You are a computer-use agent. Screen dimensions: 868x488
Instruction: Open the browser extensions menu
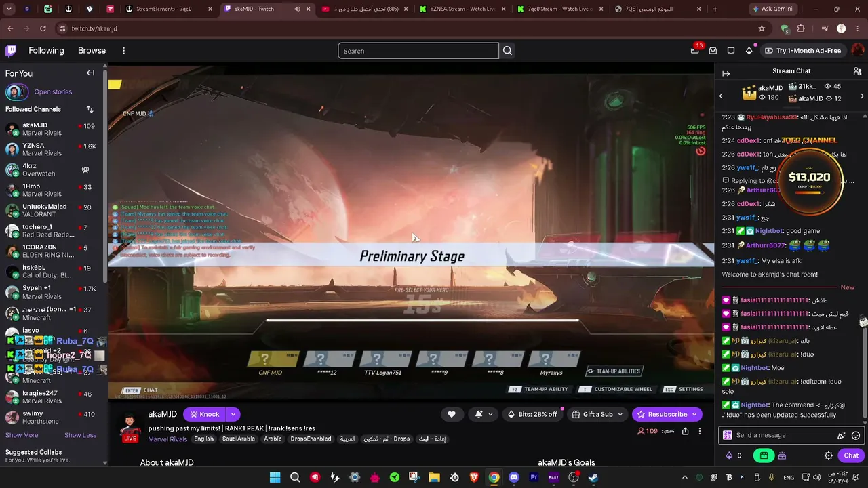tap(801, 28)
